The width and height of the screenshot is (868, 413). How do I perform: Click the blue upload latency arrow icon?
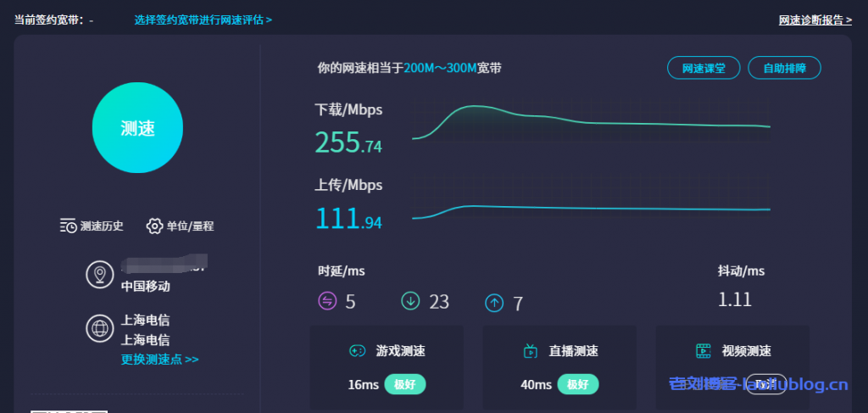pyautogui.click(x=493, y=303)
